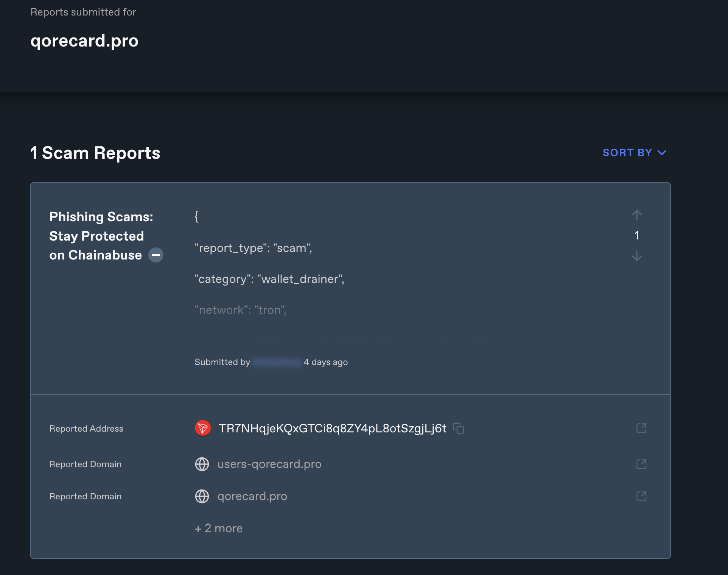Viewport: 728px width, 575px height.
Task: Open external link for users-qorecard.pro
Action: pos(641,464)
